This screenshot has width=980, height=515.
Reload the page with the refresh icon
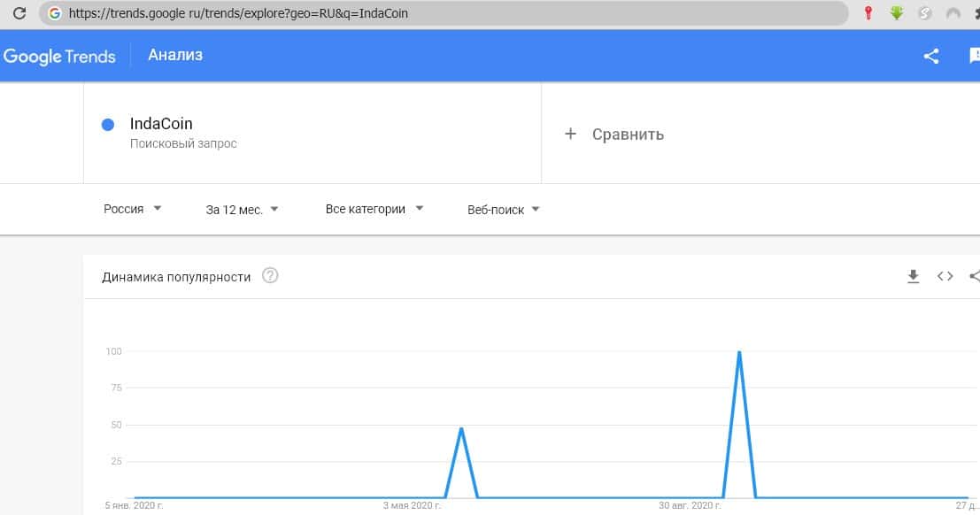pos(19,13)
